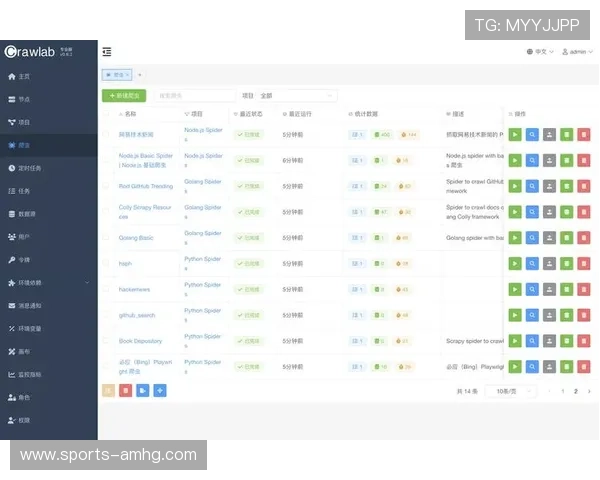Run the Node.js Basic Spider with play icon
The width and height of the screenshot is (600, 480).
pyautogui.click(x=515, y=160)
